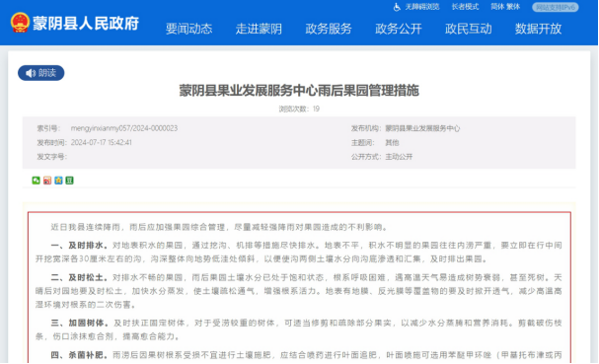This screenshot has width=599, height=364.
Task: Open the 数据开放 menu
Action: coord(538,29)
